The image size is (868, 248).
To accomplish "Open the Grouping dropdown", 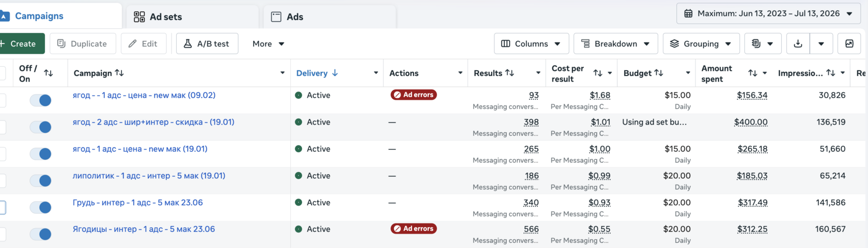I will 701,44.
